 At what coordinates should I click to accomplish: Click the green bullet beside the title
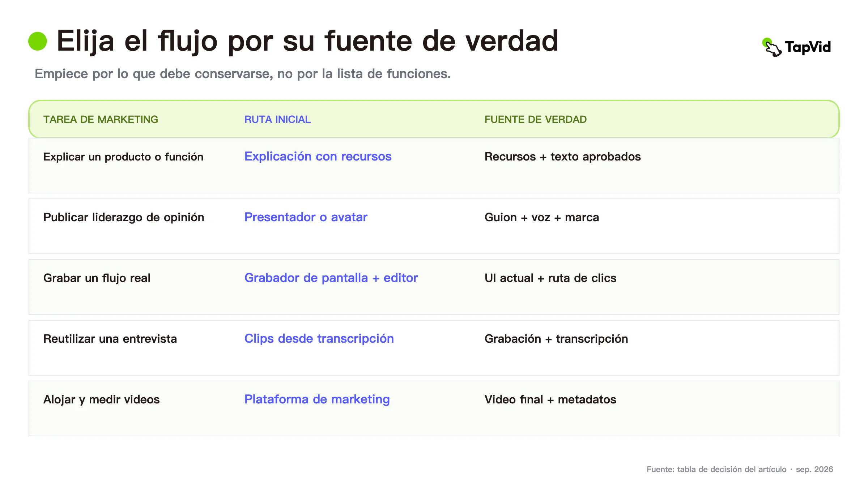click(x=38, y=41)
